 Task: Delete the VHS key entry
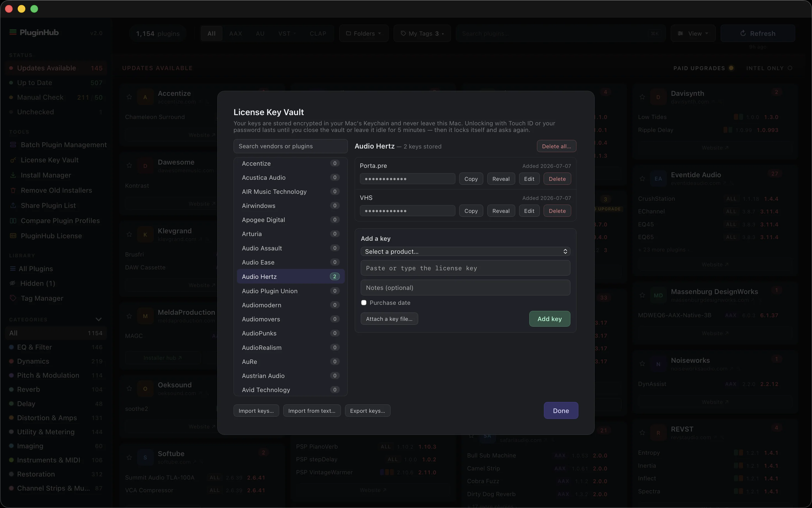click(557, 211)
